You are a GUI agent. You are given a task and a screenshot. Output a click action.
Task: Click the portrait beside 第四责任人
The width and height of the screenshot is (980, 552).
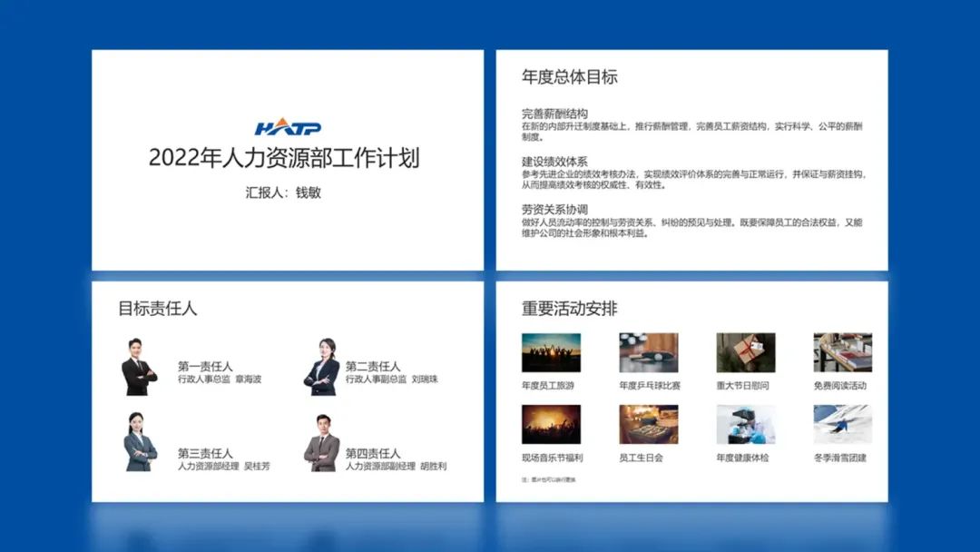(x=322, y=443)
